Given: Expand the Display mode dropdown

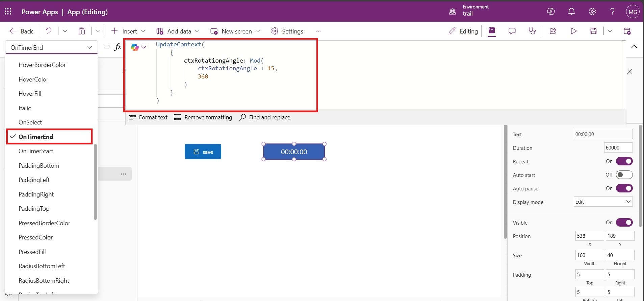Looking at the screenshot, I should (x=603, y=202).
